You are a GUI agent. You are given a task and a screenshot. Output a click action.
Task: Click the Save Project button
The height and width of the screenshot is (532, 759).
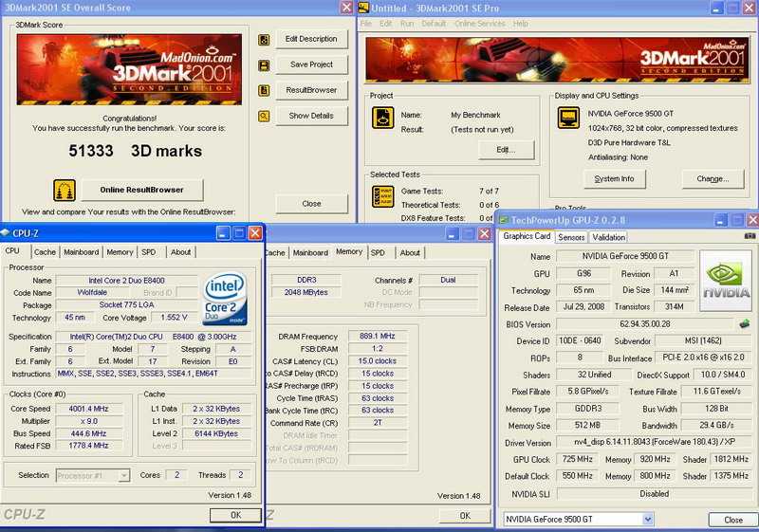coord(311,64)
